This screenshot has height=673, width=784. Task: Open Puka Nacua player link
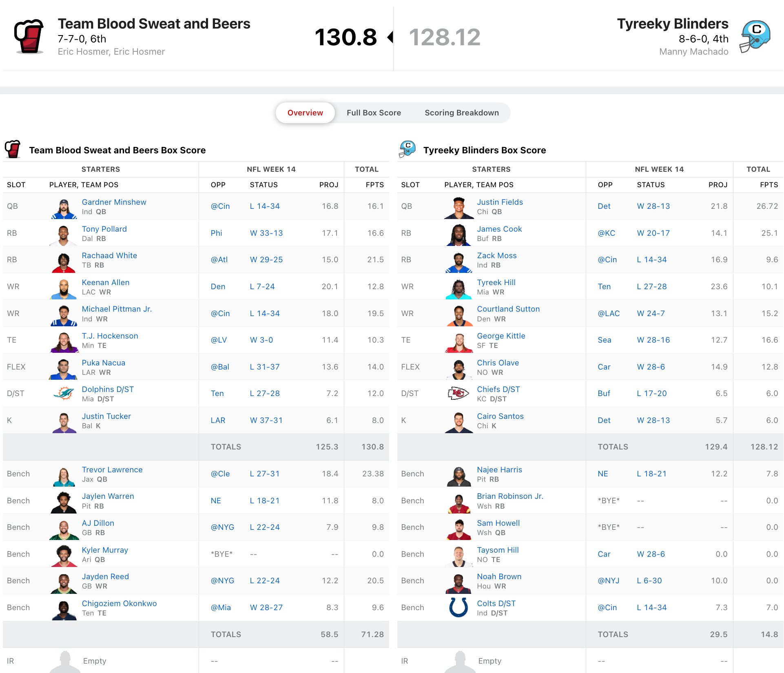pos(103,363)
